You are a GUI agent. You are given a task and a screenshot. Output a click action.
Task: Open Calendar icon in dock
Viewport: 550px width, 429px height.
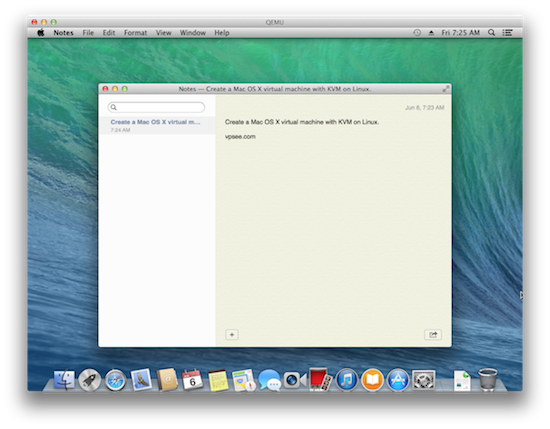coord(192,380)
